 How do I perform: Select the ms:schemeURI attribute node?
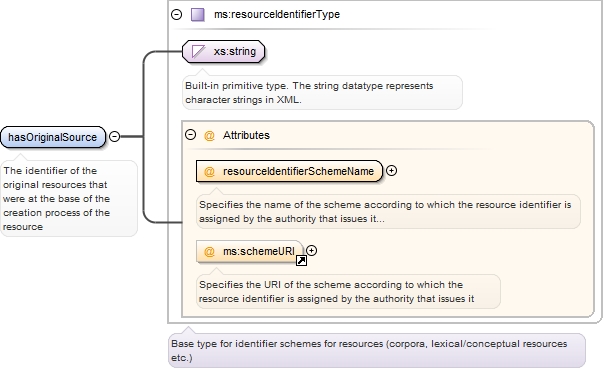tap(250, 252)
